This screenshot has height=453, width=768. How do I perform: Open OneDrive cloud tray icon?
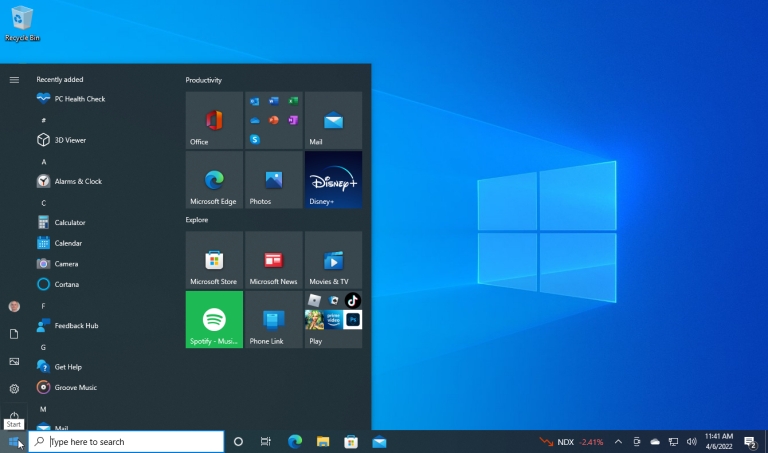(655, 442)
